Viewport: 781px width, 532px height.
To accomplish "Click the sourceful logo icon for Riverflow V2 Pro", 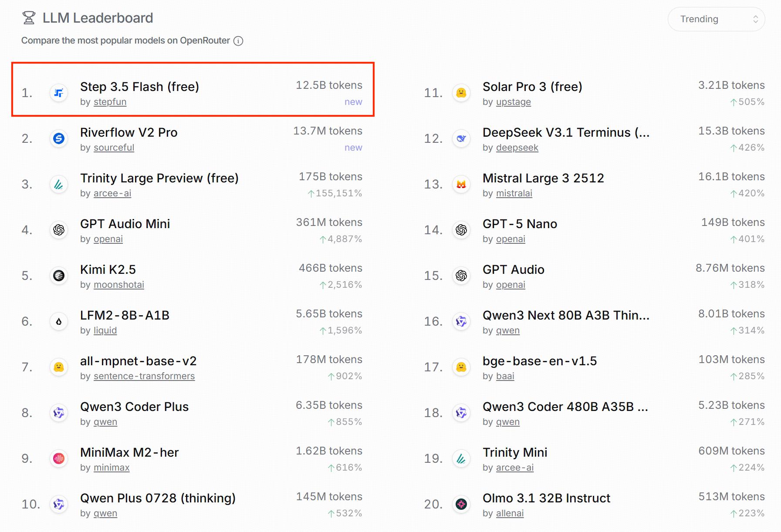I will pyautogui.click(x=59, y=138).
